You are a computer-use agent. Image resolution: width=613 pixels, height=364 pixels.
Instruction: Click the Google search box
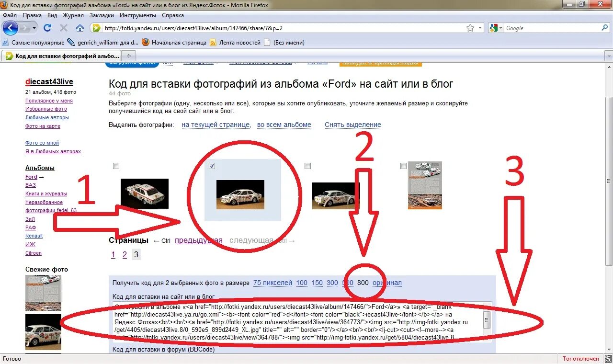tap(551, 28)
